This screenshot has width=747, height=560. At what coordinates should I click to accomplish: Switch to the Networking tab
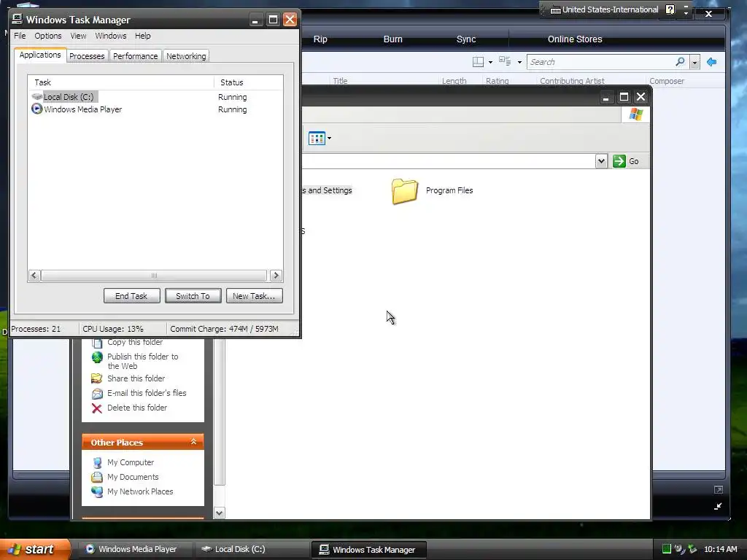coord(186,56)
